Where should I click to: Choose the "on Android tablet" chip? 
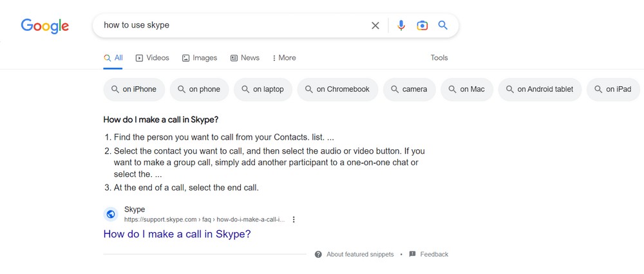pyautogui.click(x=541, y=89)
